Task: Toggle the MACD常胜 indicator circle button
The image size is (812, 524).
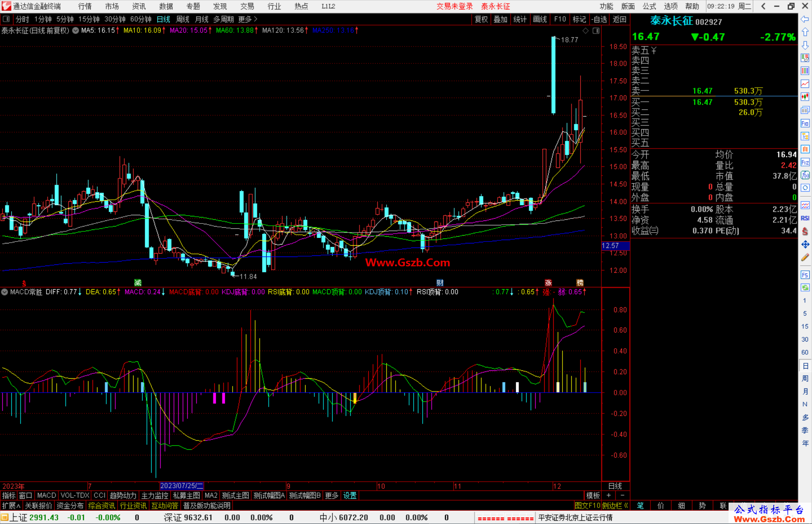Action: 5,292
